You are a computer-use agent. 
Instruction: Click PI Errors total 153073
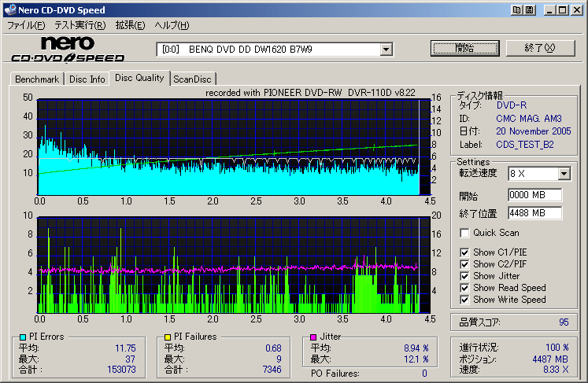[121, 370]
